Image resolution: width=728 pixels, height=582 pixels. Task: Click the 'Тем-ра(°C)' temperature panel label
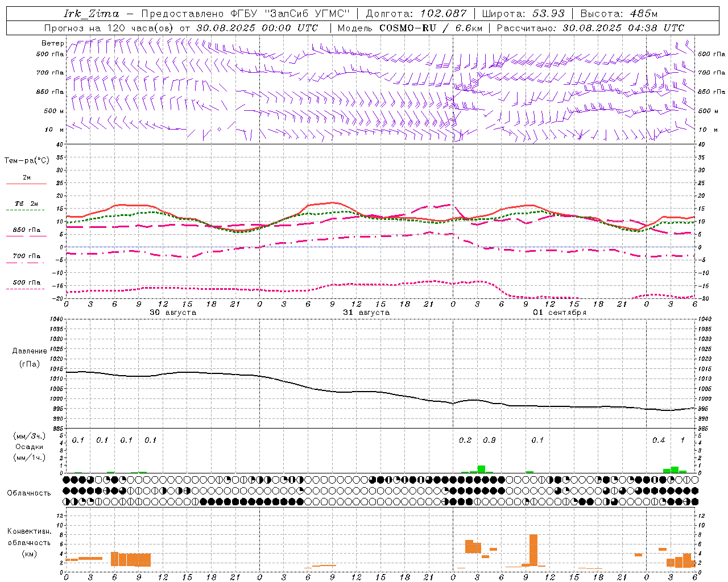[27, 161]
